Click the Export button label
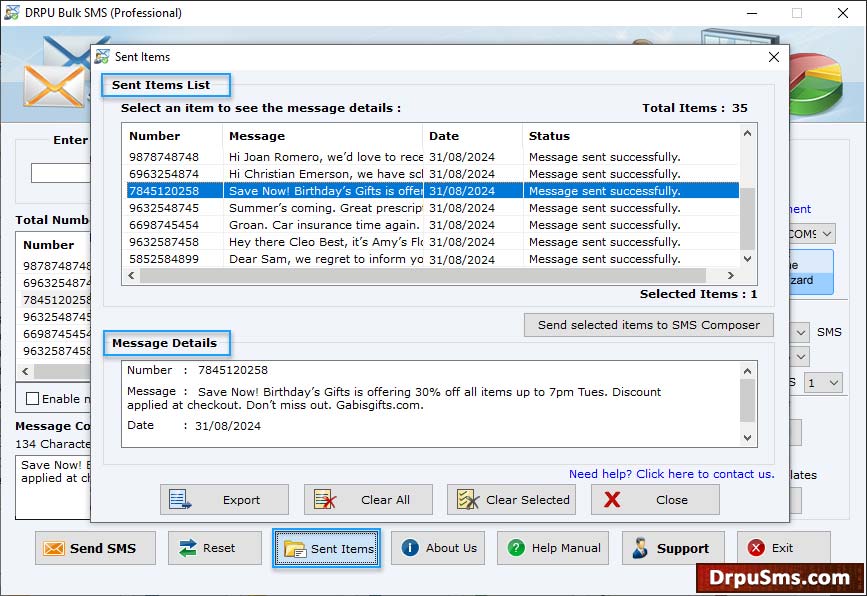The width and height of the screenshot is (867, 596). (x=241, y=500)
